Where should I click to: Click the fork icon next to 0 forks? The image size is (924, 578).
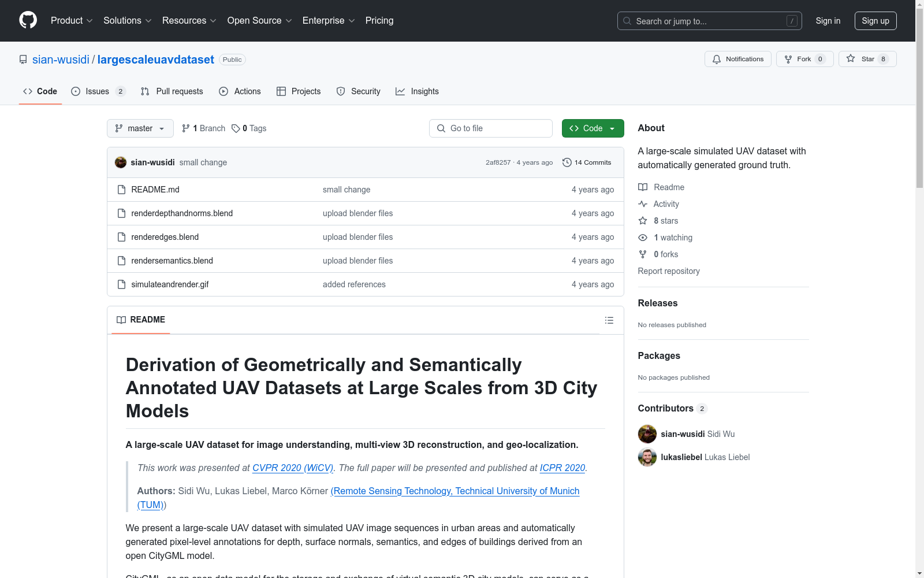643,254
